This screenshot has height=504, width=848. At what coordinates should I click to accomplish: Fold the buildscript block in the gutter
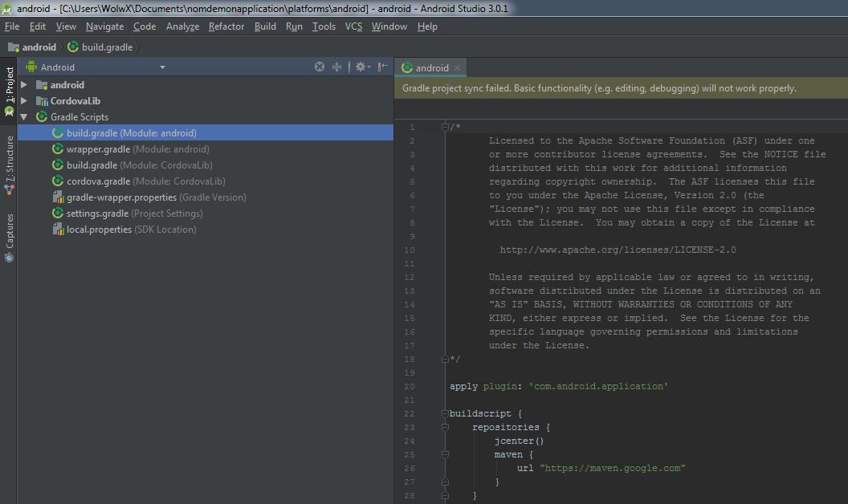click(x=445, y=414)
